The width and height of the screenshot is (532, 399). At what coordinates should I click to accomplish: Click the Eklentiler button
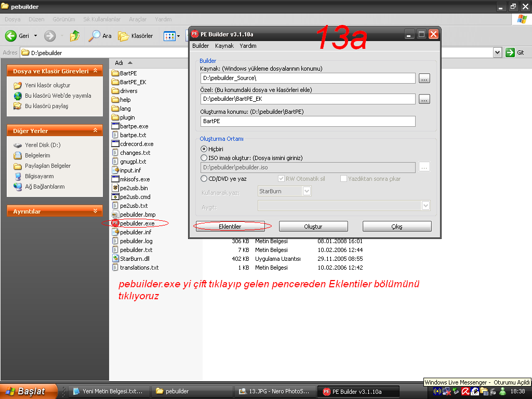[x=230, y=227]
